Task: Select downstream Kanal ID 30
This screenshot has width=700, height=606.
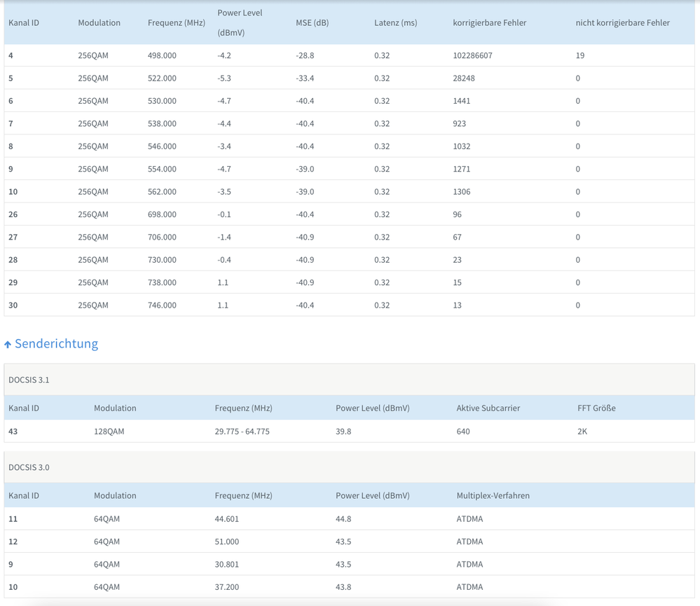Action: 13,305
